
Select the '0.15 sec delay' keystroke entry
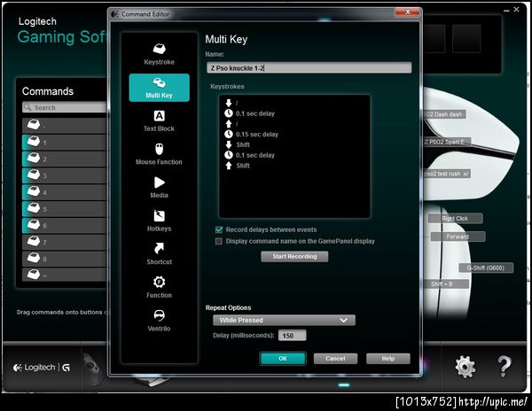(252, 134)
